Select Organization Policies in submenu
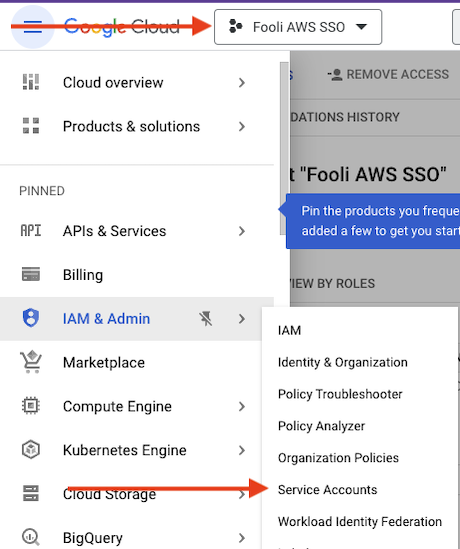 (x=338, y=458)
